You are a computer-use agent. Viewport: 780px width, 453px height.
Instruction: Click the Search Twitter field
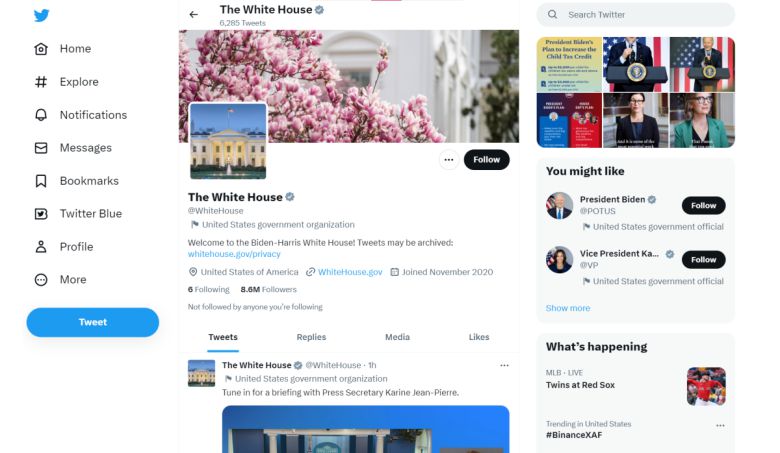635,15
